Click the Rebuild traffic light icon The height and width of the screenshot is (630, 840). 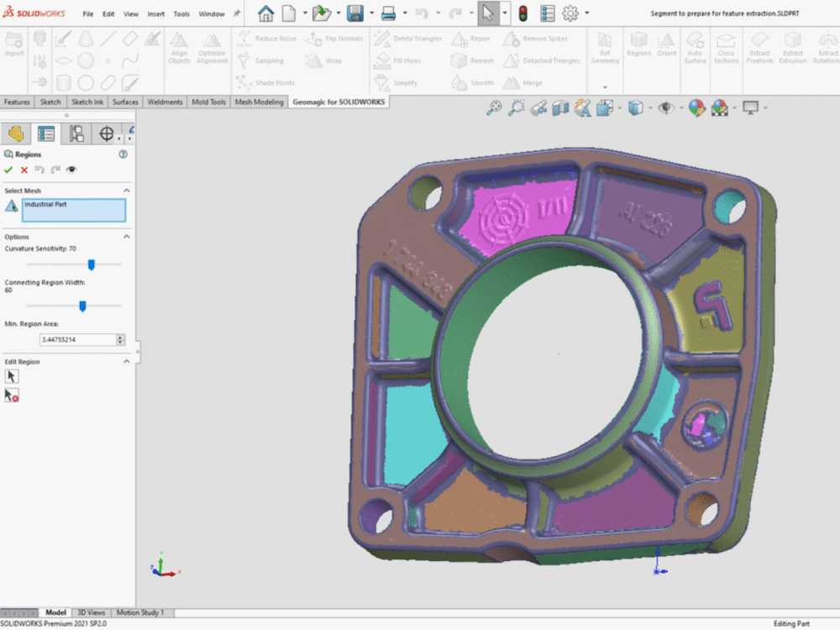point(522,13)
